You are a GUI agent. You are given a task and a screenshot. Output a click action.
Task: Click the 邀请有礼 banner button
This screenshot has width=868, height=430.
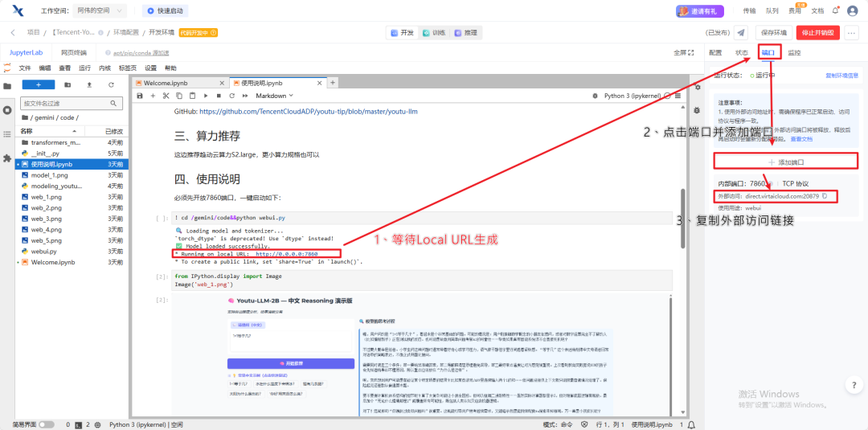700,10
